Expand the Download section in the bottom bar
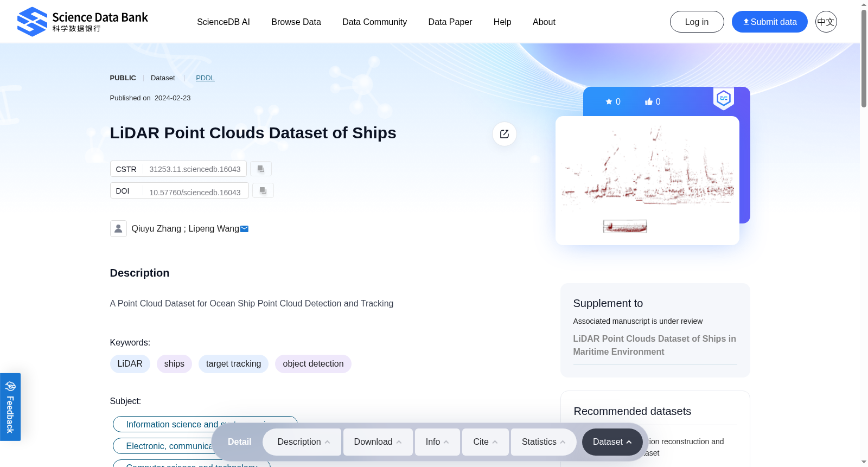Image resolution: width=868 pixels, height=467 pixels. (x=378, y=442)
